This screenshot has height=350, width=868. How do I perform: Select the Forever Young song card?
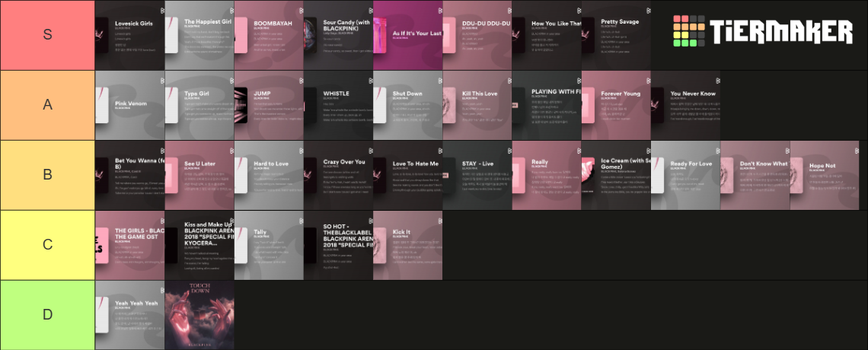point(616,105)
